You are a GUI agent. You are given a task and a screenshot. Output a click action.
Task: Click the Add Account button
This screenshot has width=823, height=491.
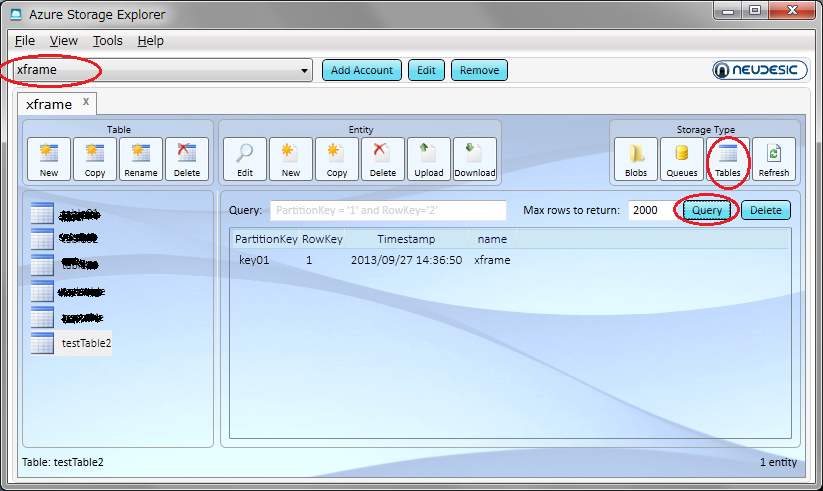[x=362, y=70]
